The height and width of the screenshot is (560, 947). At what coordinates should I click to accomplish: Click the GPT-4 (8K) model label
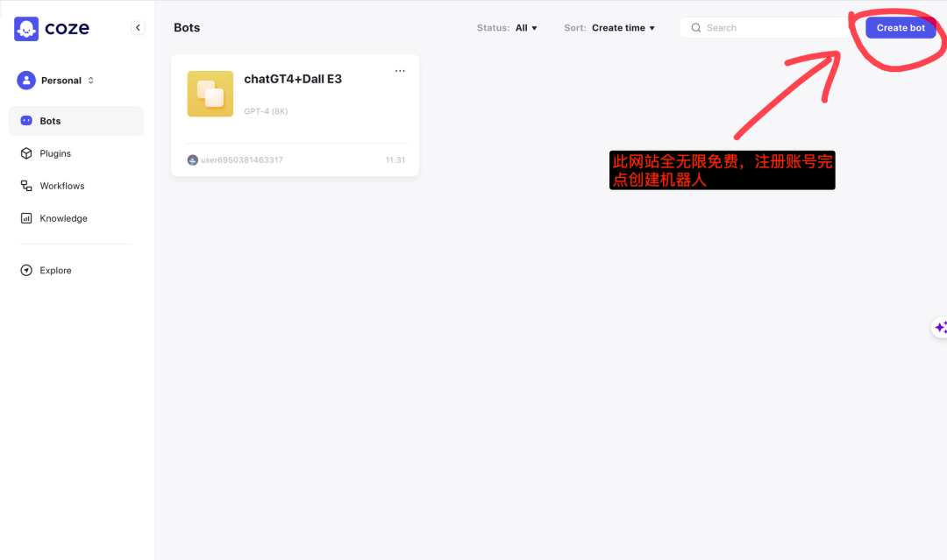[266, 111]
